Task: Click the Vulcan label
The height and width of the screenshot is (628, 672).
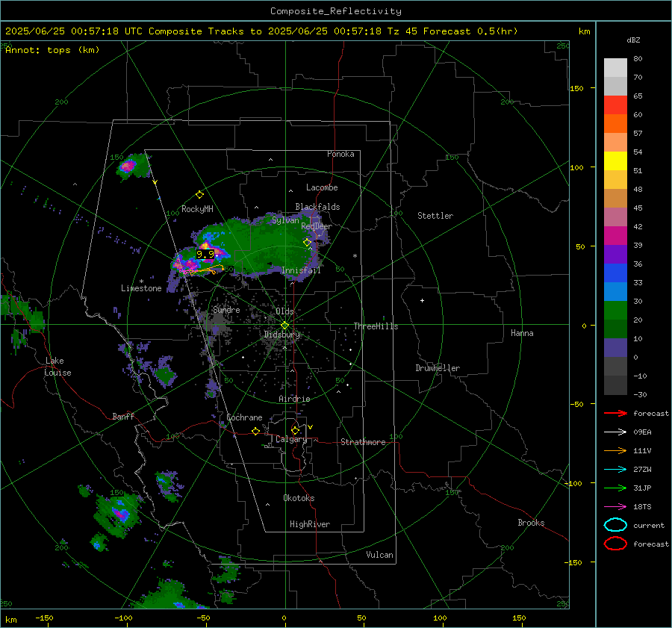Action: coord(379,555)
